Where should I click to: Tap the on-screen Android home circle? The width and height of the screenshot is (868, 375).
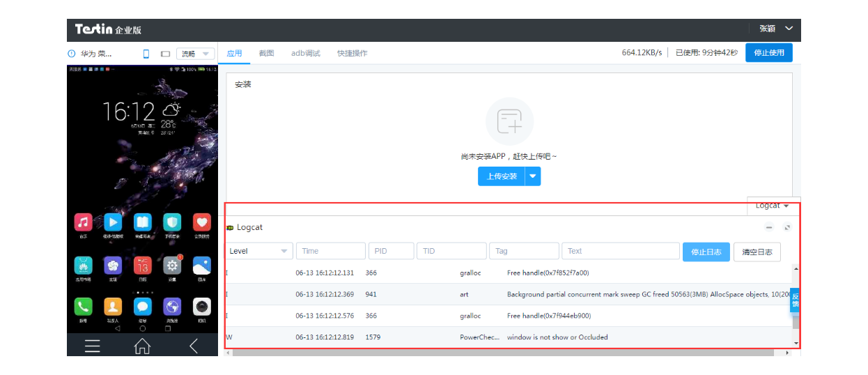142,328
